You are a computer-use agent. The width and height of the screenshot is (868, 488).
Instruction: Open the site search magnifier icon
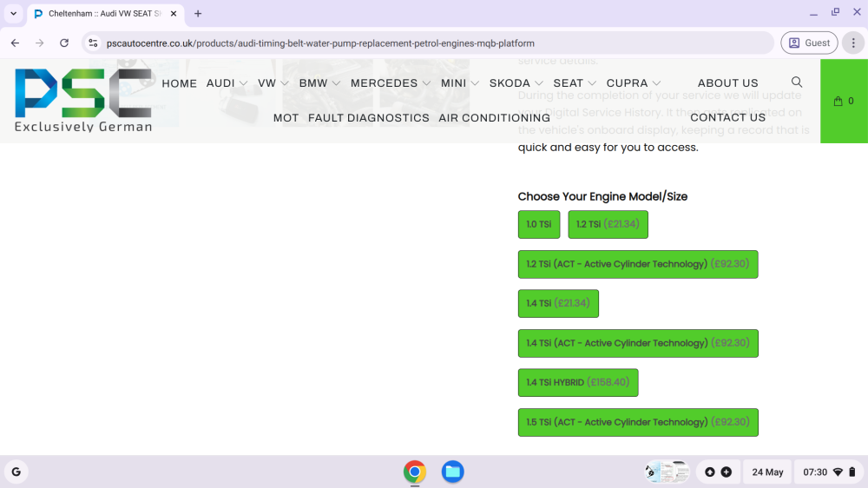797,82
